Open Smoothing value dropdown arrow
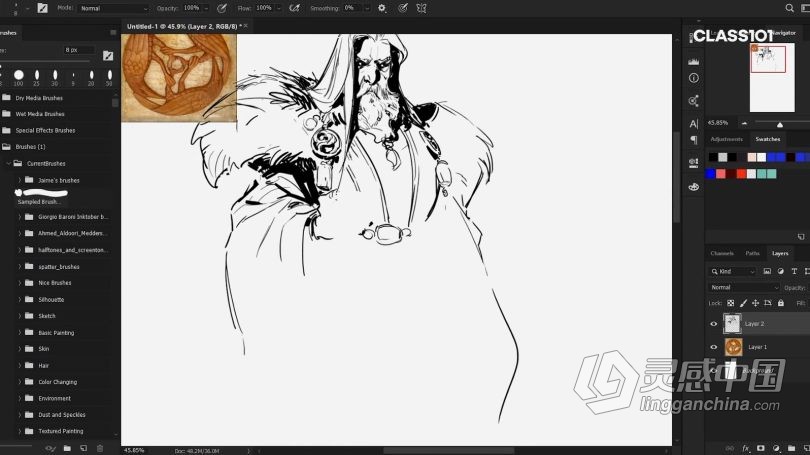810x455 pixels. click(367, 8)
